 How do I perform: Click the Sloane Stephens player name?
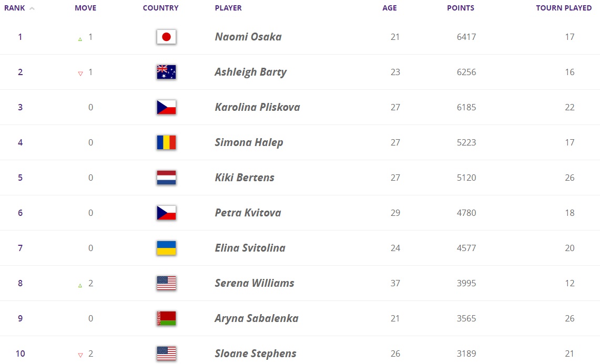point(255,353)
